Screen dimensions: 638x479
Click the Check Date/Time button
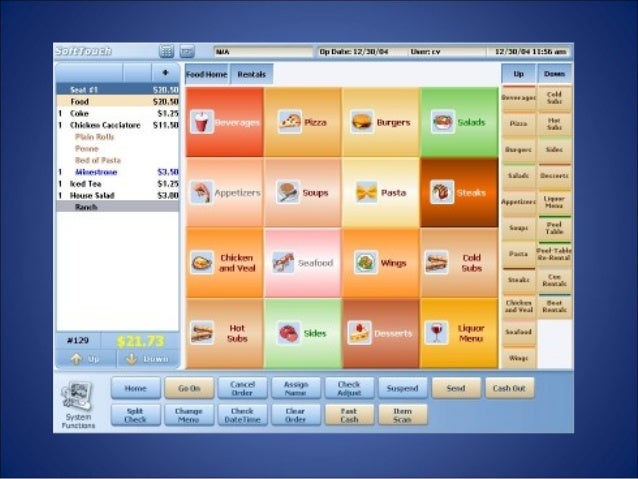pos(243,415)
